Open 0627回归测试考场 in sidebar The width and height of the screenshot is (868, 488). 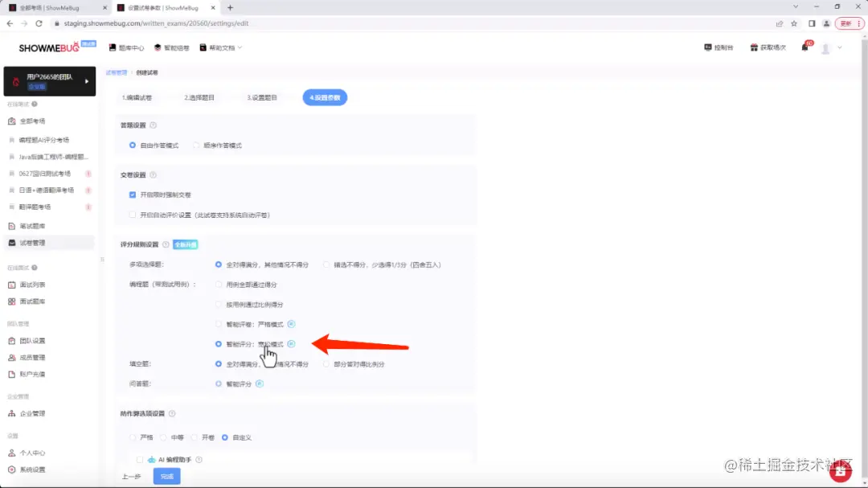click(x=45, y=174)
